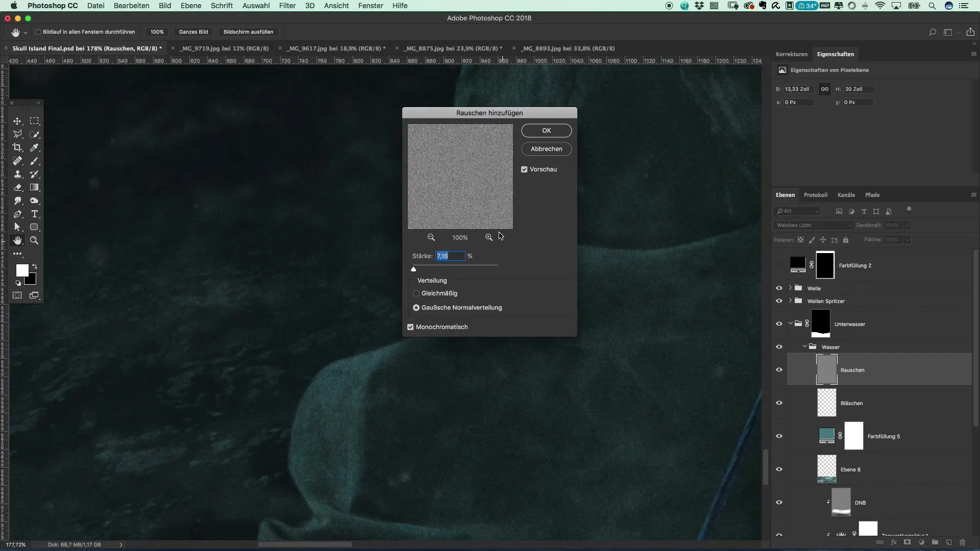Open the blend mode dropdown Weiches Licht
Image resolution: width=980 pixels, height=551 pixels.
click(813, 225)
